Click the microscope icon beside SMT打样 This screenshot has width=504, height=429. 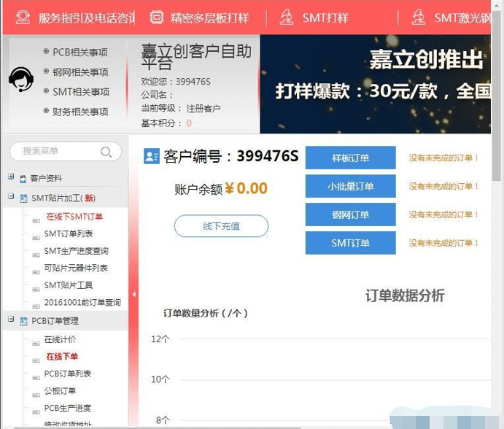click(287, 18)
